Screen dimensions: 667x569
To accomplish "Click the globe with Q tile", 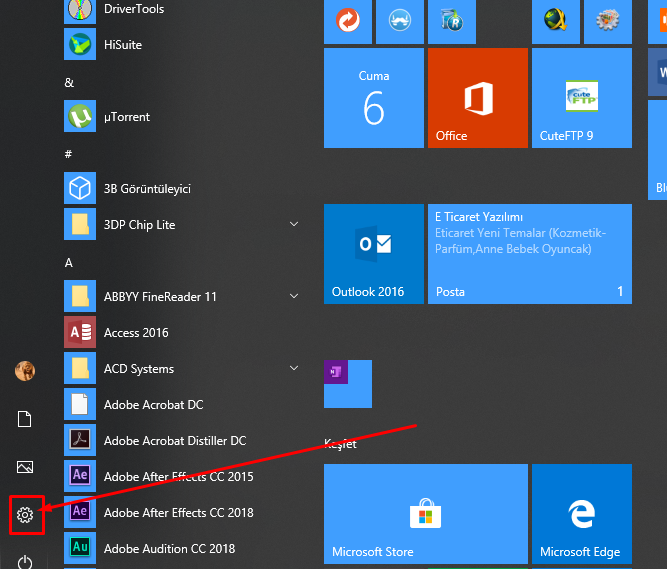I will (556, 21).
